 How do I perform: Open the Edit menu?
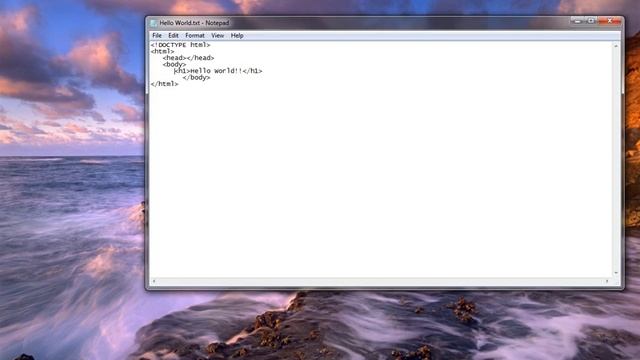pos(173,36)
